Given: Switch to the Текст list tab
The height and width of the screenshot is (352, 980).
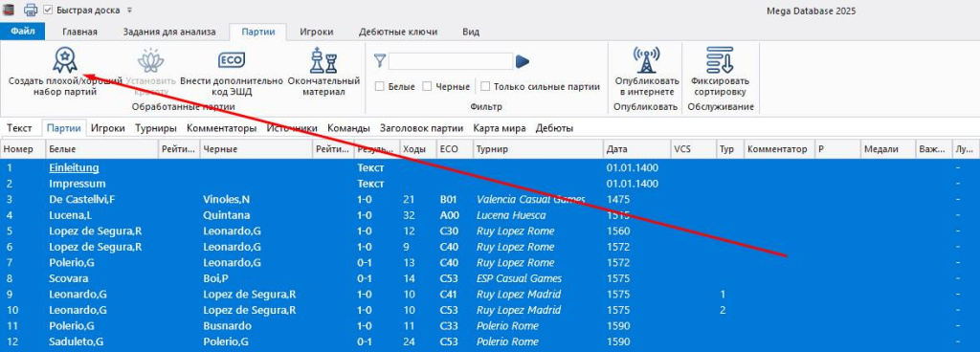Looking at the screenshot, I should tap(19, 128).
